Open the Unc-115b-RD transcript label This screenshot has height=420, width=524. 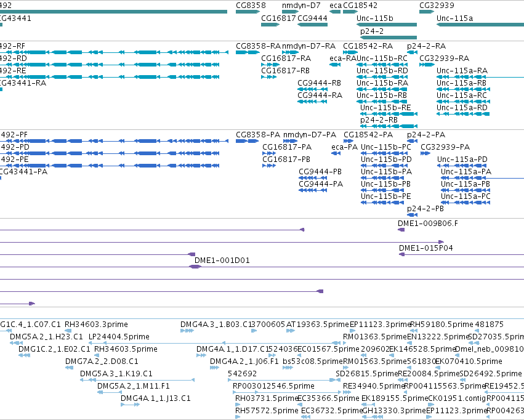(x=382, y=70)
